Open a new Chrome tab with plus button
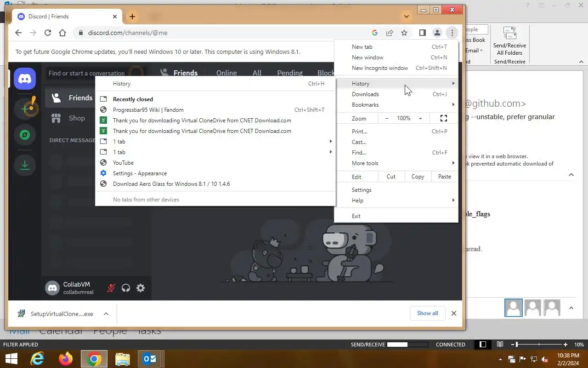 pyautogui.click(x=132, y=17)
